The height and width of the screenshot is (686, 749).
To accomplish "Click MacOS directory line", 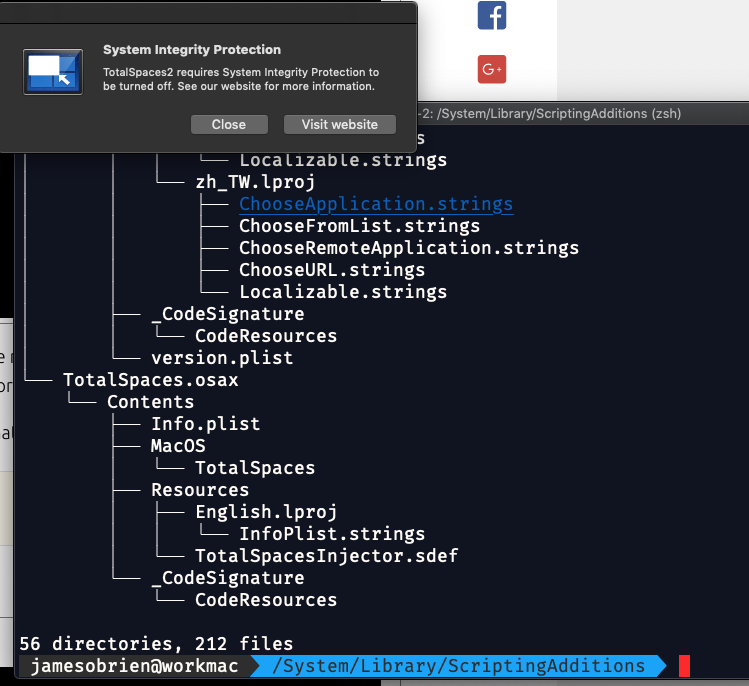I will [178, 446].
